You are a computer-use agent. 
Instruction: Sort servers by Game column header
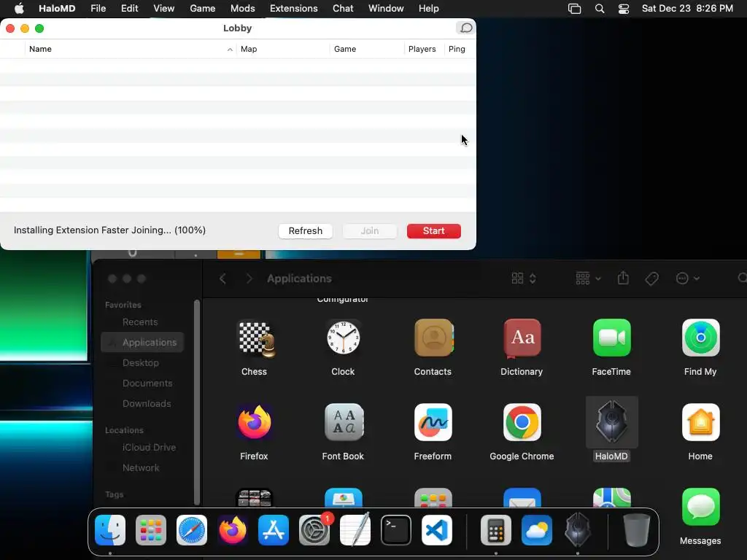coord(367,49)
